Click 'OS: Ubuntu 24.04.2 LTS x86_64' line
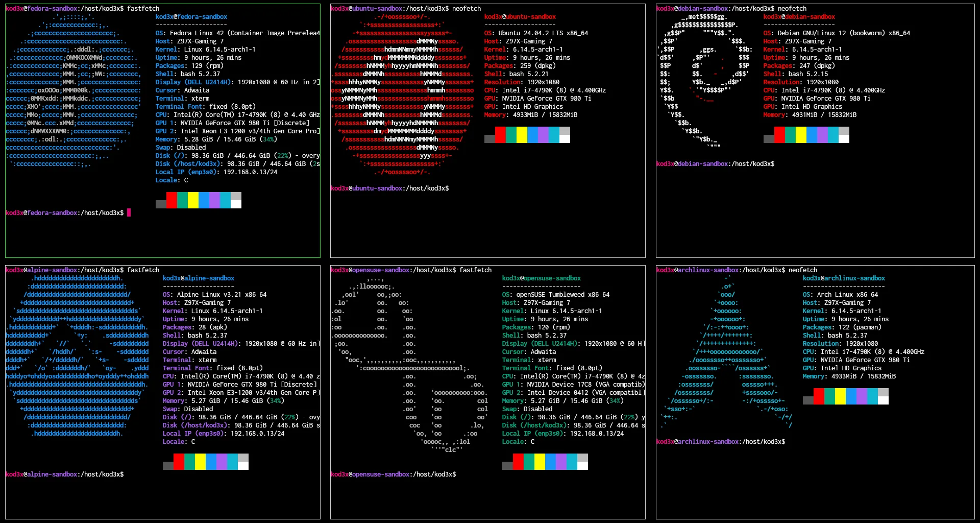980x523 pixels. [x=536, y=33]
